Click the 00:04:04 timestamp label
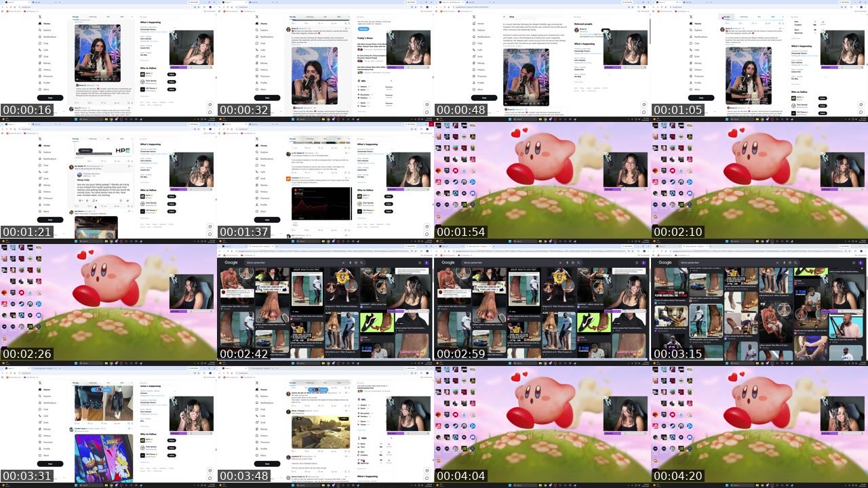This screenshot has width=868, height=488. tap(461, 476)
